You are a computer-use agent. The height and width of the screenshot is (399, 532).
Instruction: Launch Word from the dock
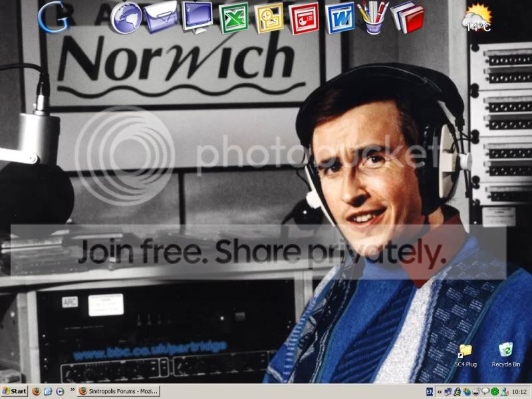click(x=340, y=18)
